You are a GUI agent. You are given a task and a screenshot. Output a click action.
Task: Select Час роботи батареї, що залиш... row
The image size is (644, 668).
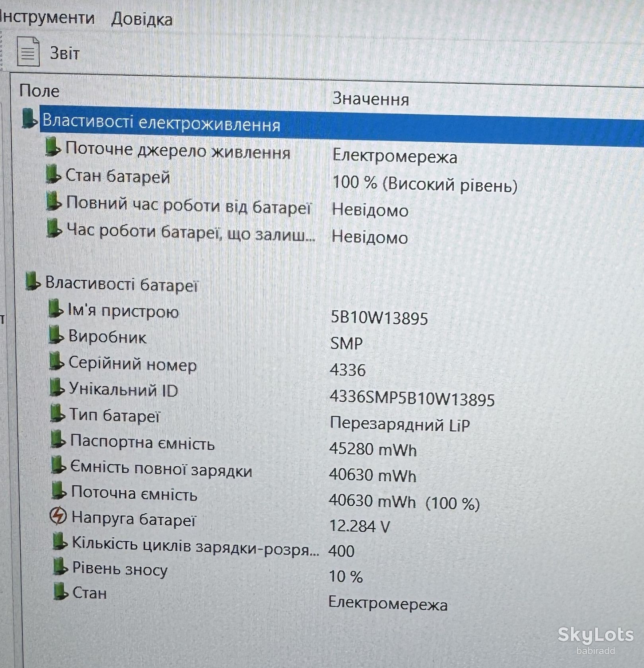click(191, 232)
